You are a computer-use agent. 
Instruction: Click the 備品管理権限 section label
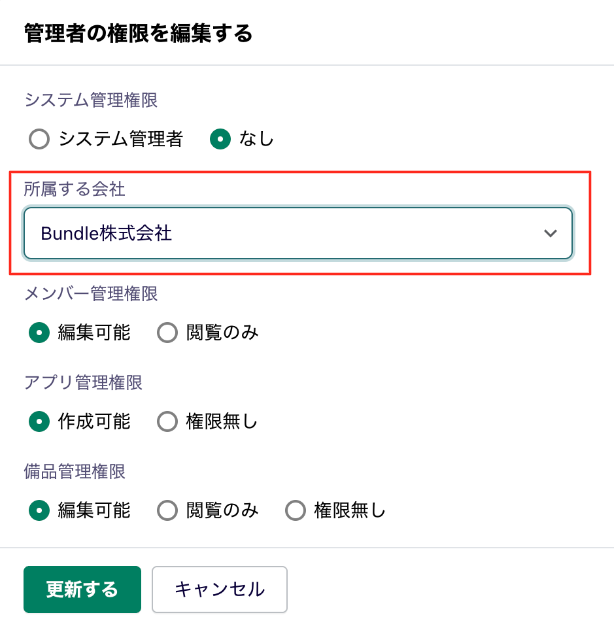(75, 472)
